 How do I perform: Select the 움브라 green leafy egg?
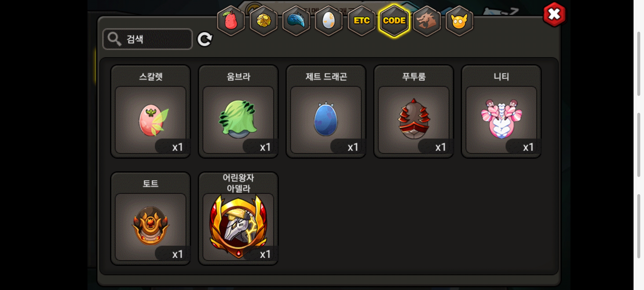pos(238,111)
